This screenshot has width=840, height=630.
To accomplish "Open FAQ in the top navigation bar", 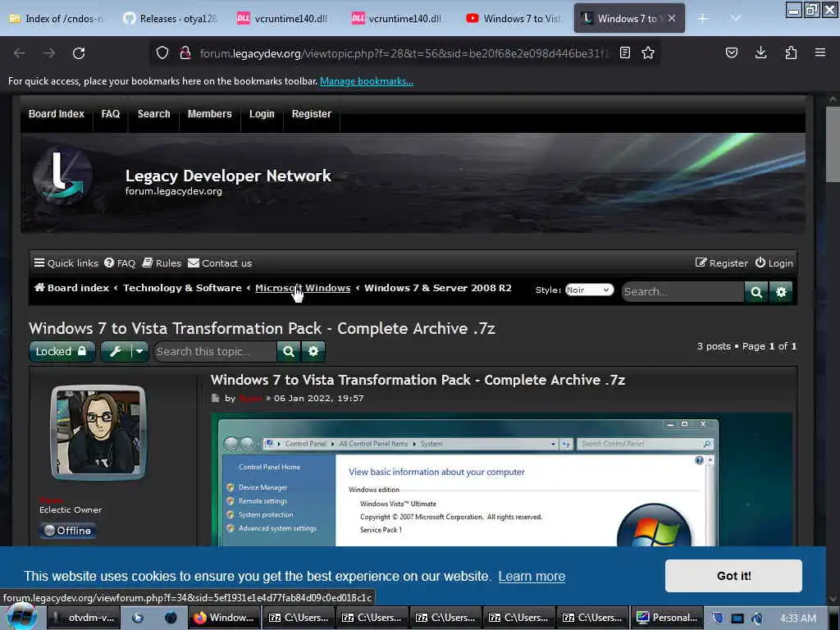I will pyautogui.click(x=111, y=113).
